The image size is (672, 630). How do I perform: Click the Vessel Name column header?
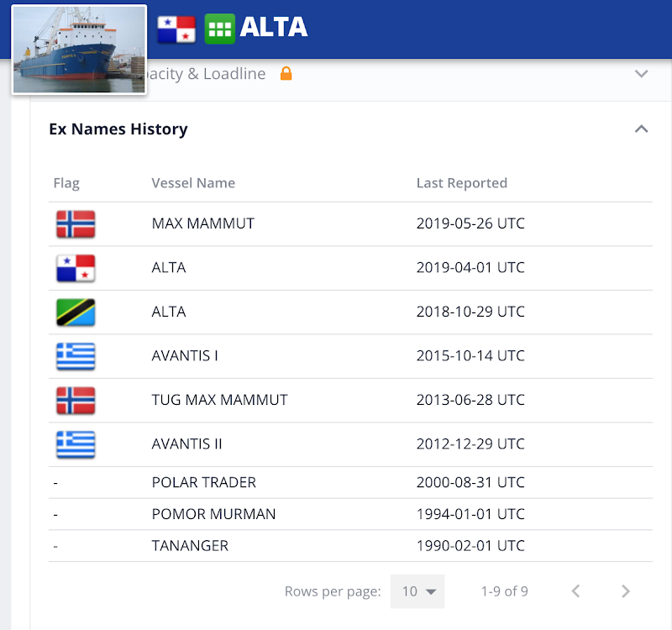(x=193, y=183)
